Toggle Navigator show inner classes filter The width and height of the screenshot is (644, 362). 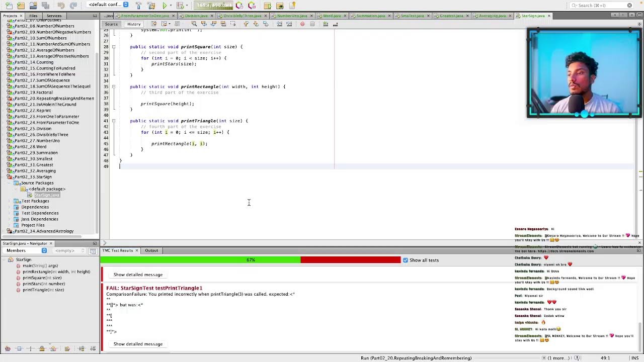(53, 348)
